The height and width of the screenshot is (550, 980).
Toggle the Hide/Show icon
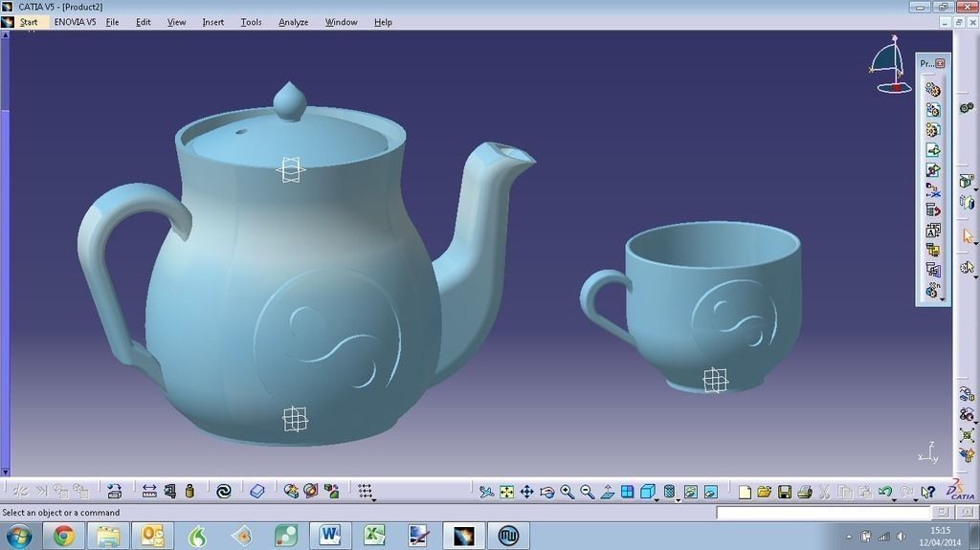click(x=690, y=492)
